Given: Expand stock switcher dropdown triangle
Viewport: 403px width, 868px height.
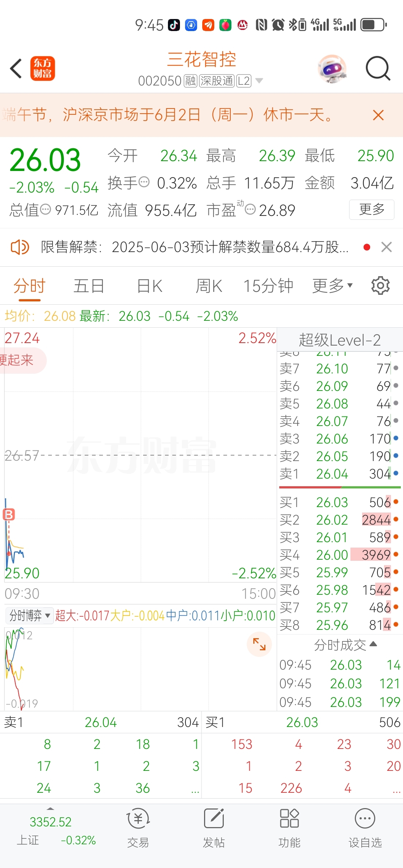Looking at the screenshot, I should [259, 81].
